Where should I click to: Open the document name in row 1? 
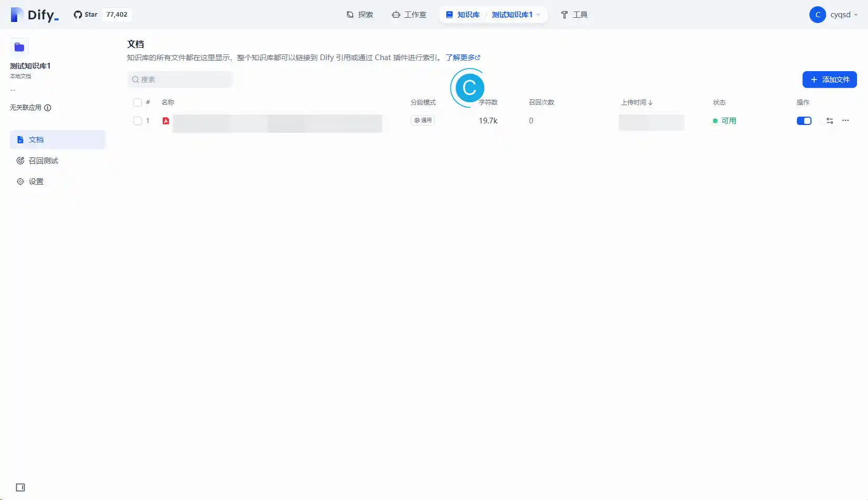pos(277,123)
